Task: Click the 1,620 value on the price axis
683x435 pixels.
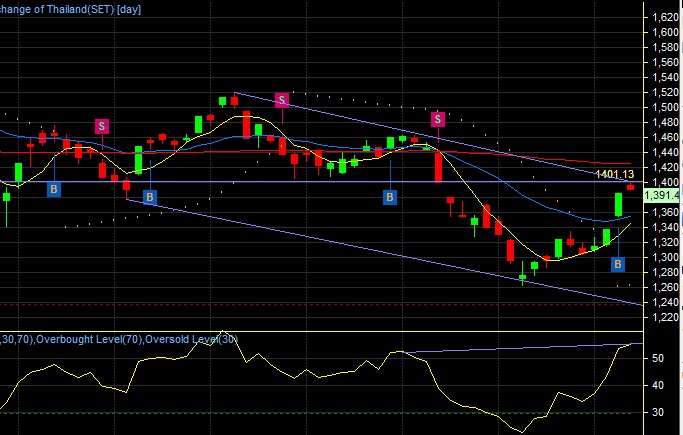Action: [666, 17]
